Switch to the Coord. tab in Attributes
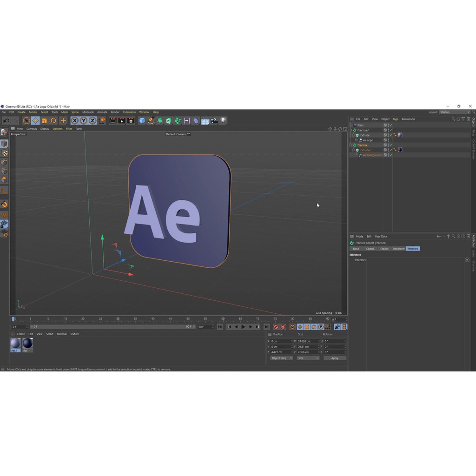 (370, 249)
